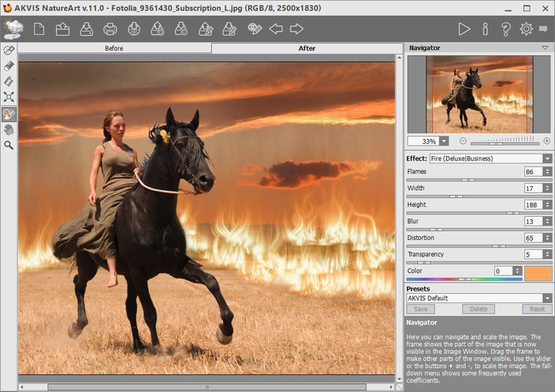Open preferences with the gear icon
This screenshot has height=392, width=555.
[526, 29]
